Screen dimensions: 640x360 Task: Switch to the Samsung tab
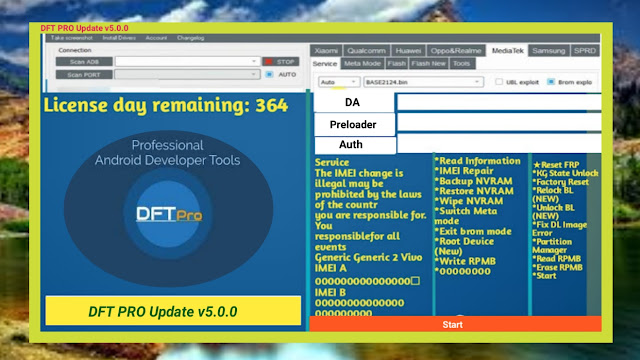(x=549, y=51)
